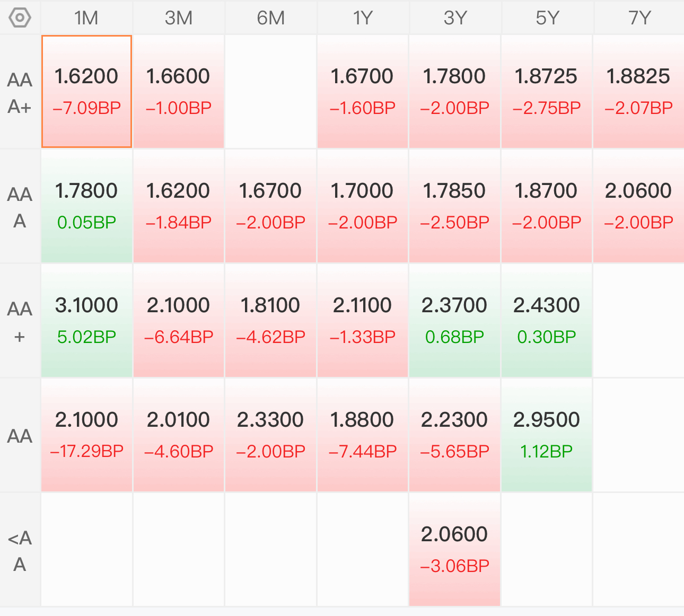Select <AA 3Y cell 2.0600
Viewport: 684px width, 616px height.
point(455,550)
